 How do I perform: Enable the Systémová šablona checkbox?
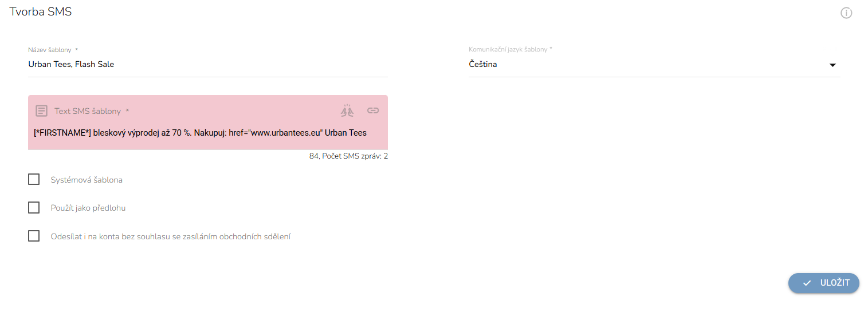(34, 179)
